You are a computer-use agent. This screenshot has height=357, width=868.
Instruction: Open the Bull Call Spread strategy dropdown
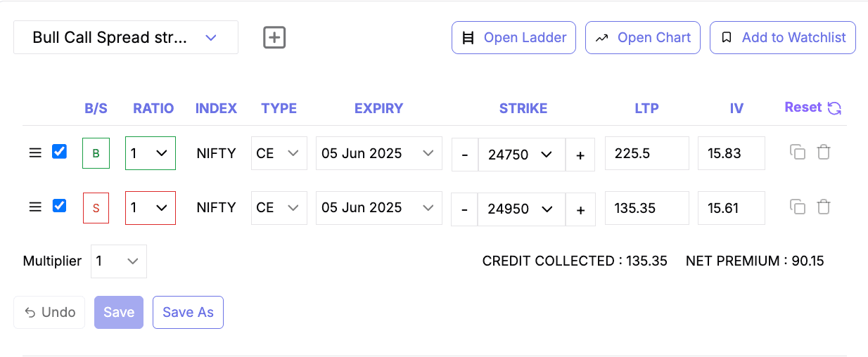click(x=126, y=38)
